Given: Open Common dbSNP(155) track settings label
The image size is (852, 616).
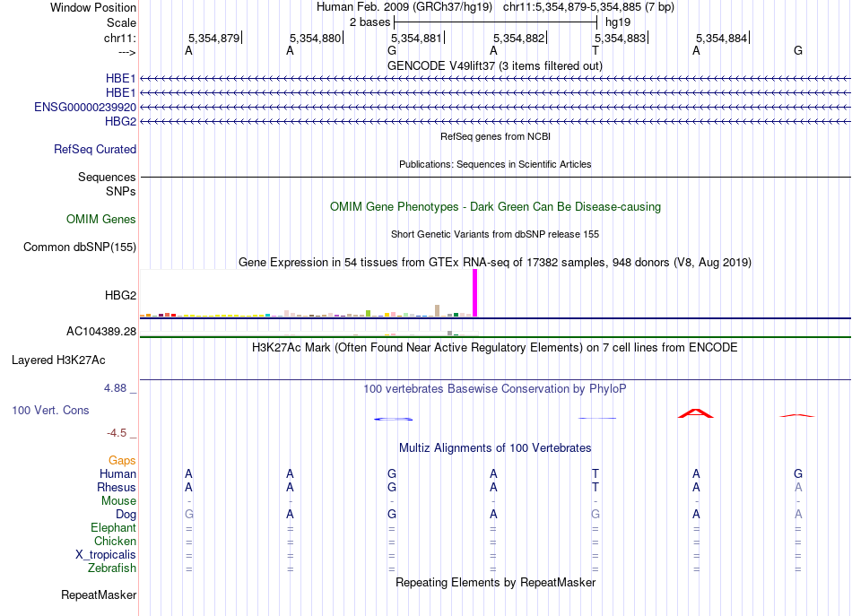Looking at the screenshot, I should click(79, 247).
